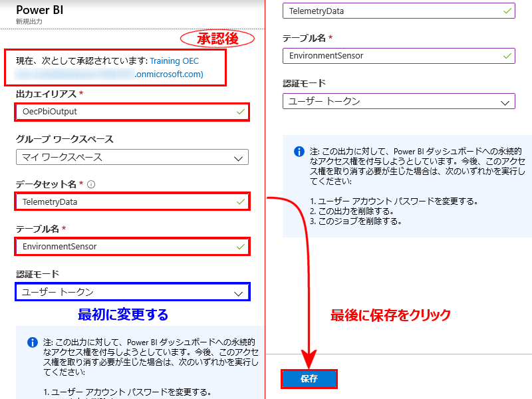Click the checkmark in the red-outlined TelemetryData field
This screenshot has height=399, width=532.
pyautogui.click(x=240, y=201)
